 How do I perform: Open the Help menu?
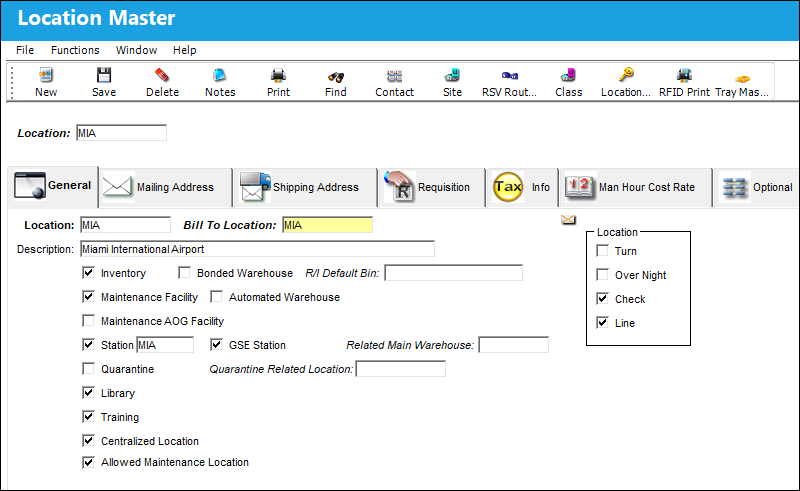185,50
